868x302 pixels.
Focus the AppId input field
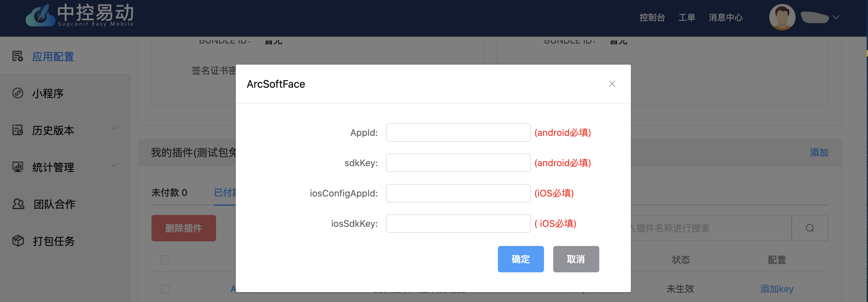point(458,133)
